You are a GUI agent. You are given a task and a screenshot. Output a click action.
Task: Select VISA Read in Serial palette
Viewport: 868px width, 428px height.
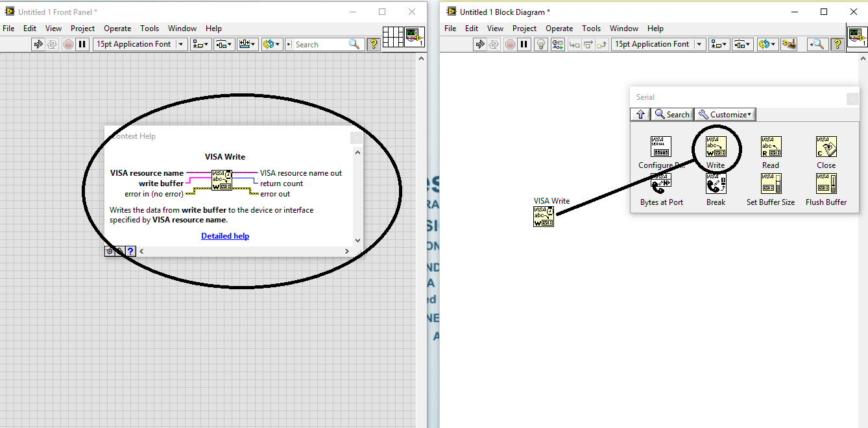771,147
